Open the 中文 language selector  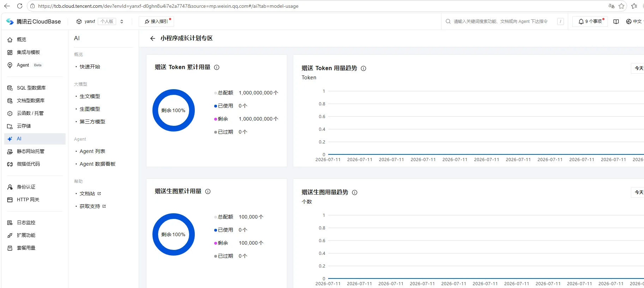(x=634, y=22)
